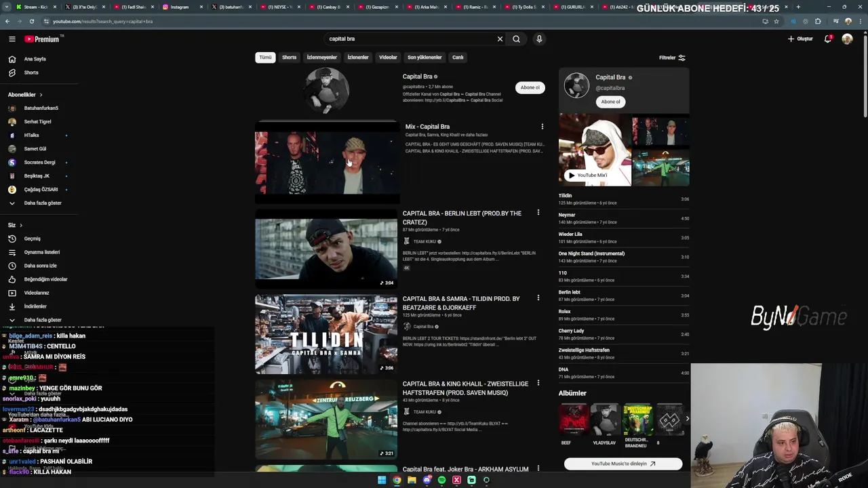Select the İzlenenler filter chip
The image size is (868, 488).
point(358,58)
